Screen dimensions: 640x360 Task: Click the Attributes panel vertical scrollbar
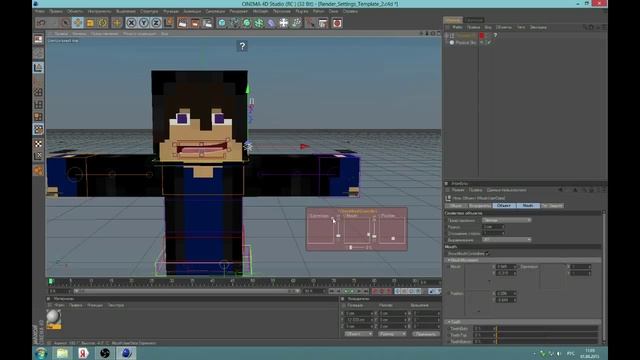(x=604, y=278)
